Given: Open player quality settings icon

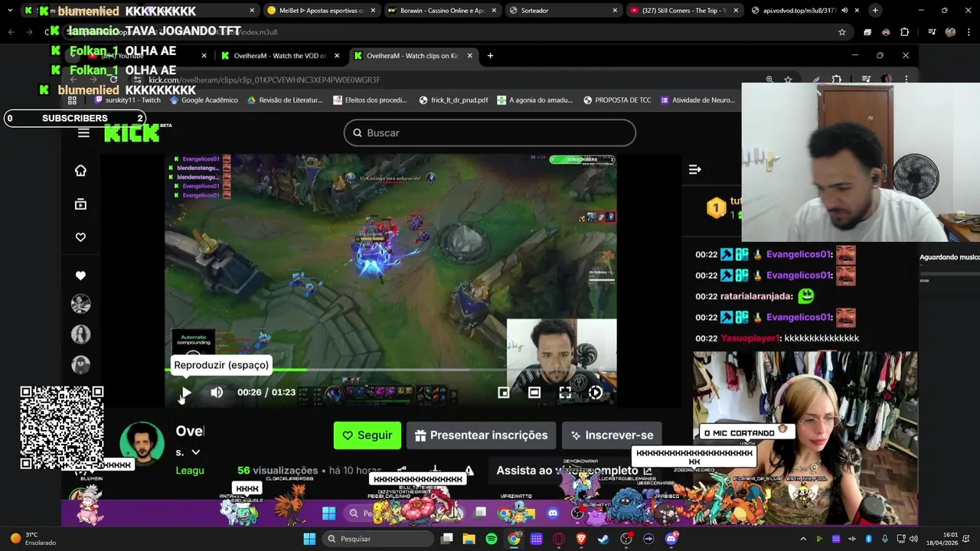Looking at the screenshot, I should tap(596, 393).
